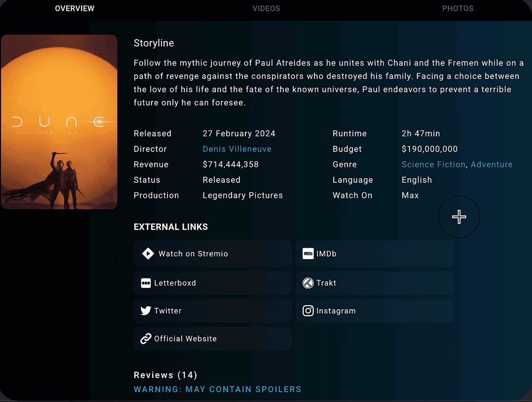Click the Twitter bird icon
Image resolution: width=532 pixels, height=402 pixels.
(x=146, y=311)
